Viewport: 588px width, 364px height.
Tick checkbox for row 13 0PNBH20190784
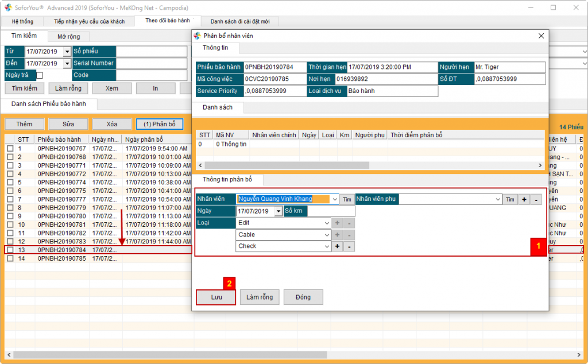(10, 250)
